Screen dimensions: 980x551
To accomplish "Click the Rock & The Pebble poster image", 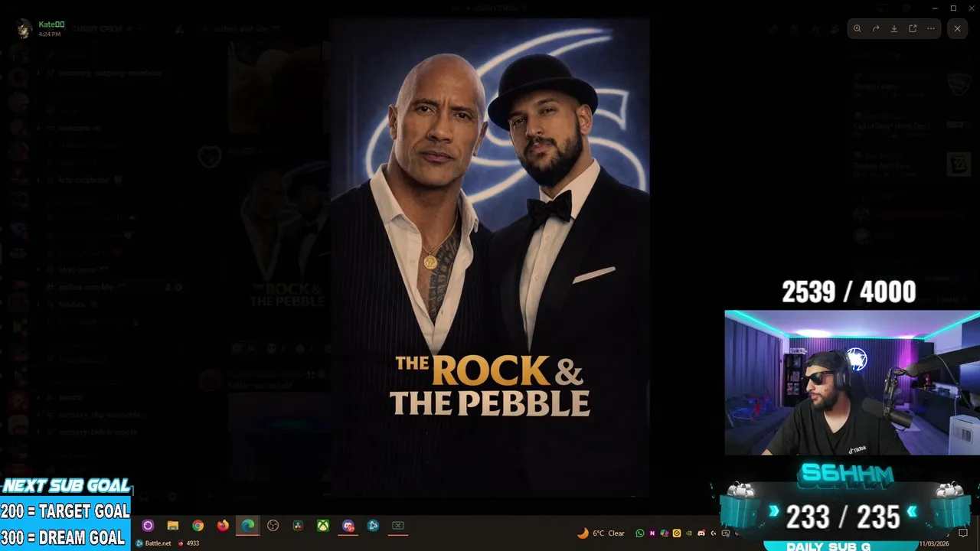I will 490,257.
